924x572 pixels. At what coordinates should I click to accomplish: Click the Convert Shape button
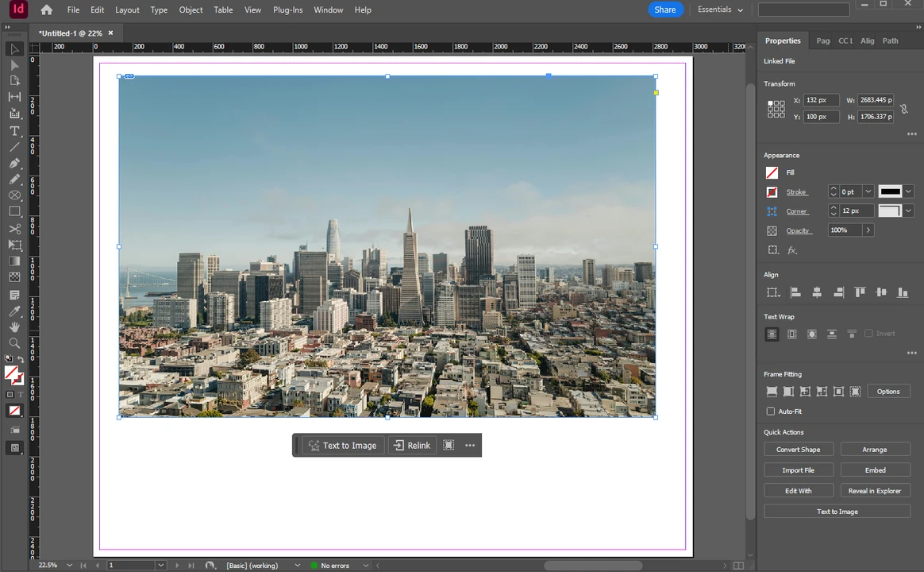799,450
